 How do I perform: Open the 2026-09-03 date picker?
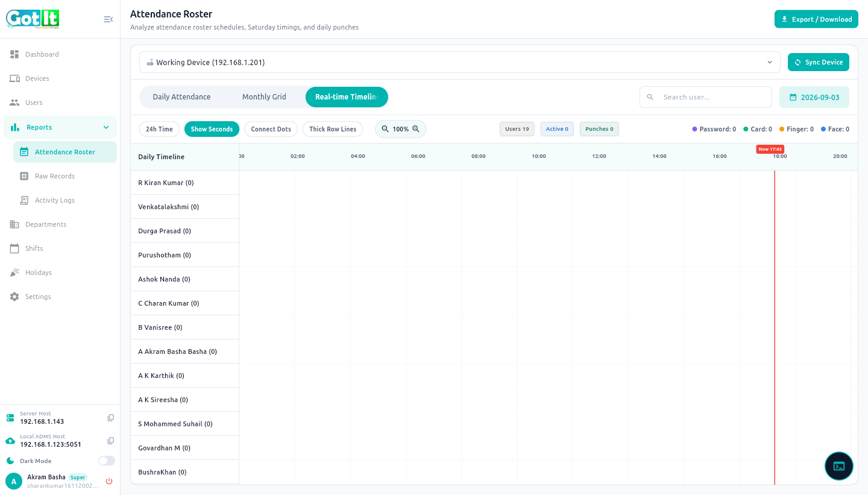pyautogui.click(x=814, y=97)
